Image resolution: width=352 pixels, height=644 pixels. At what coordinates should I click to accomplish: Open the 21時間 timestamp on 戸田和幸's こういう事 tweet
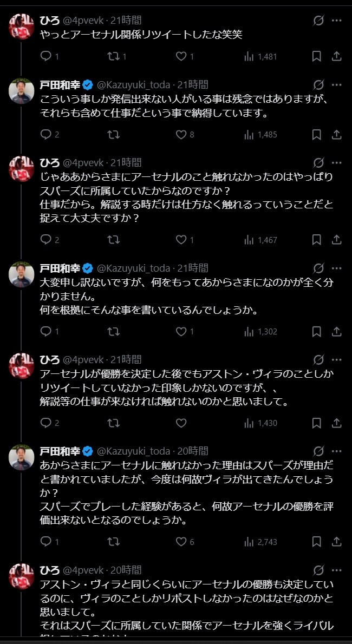point(193,84)
